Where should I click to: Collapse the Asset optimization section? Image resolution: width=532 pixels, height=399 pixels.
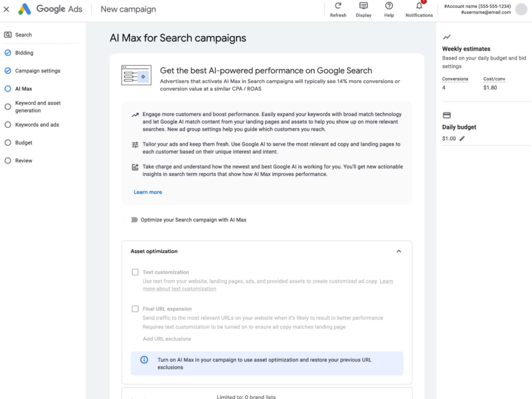[x=399, y=251]
